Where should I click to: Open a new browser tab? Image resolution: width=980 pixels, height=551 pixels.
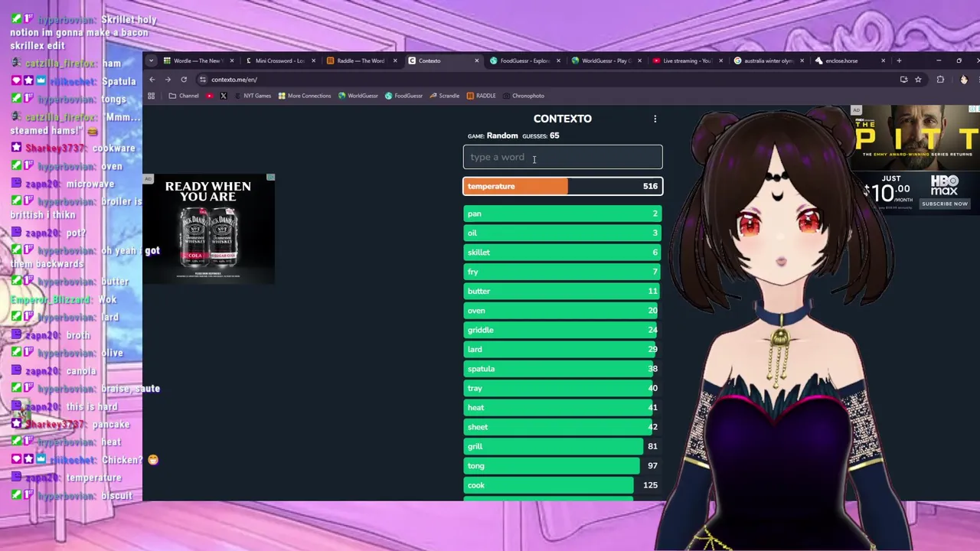(x=899, y=60)
